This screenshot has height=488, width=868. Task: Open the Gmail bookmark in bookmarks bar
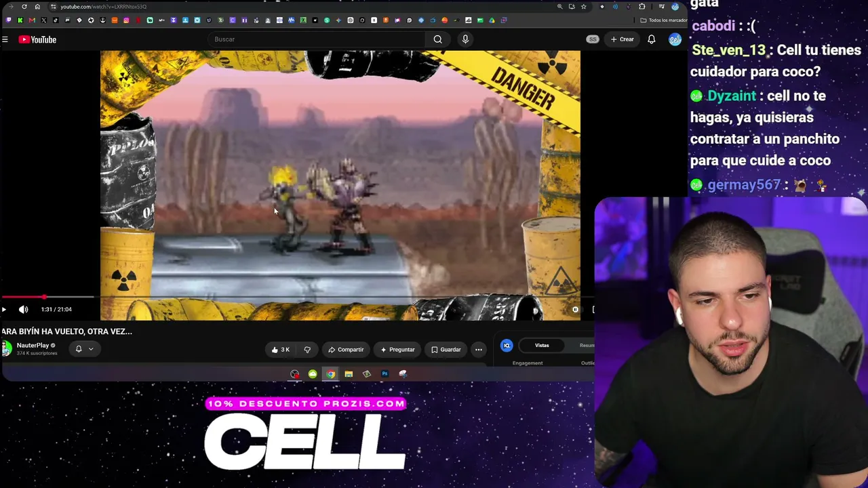(32, 20)
